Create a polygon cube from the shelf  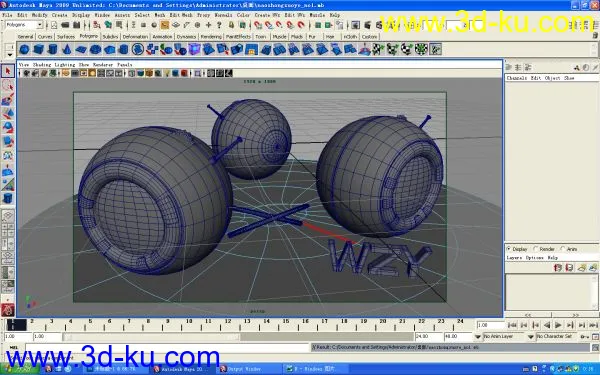[39, 50]
